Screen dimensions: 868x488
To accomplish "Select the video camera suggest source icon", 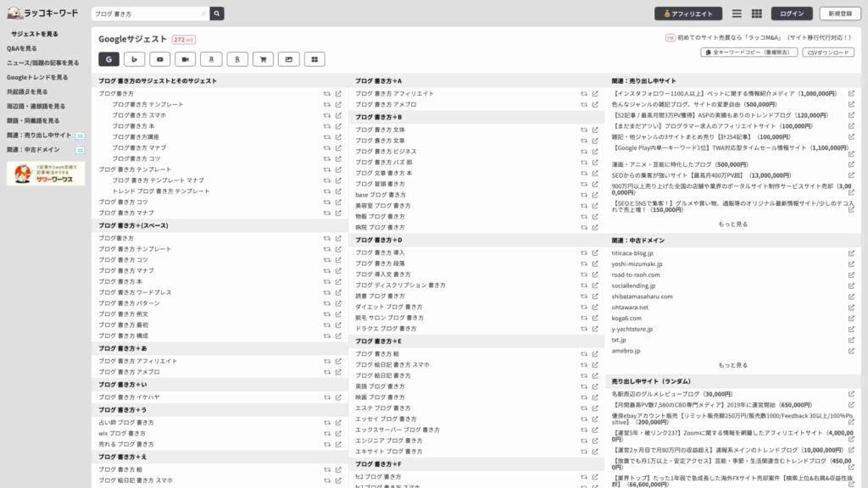I will coord(186,59).
